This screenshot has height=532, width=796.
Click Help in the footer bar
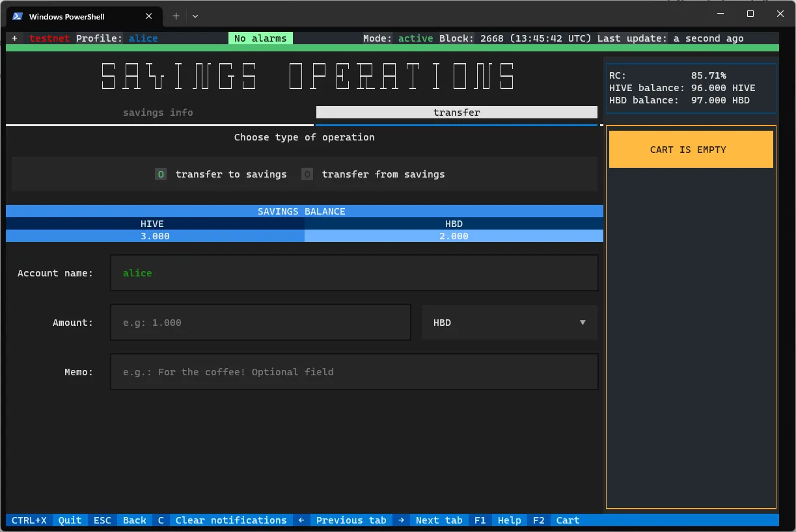(509, 520)
